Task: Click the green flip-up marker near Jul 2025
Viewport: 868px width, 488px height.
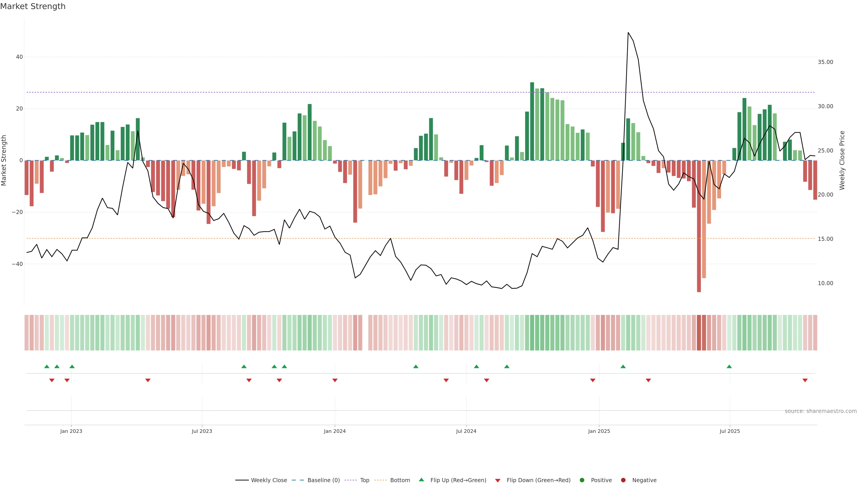Action: coord(729,366)
